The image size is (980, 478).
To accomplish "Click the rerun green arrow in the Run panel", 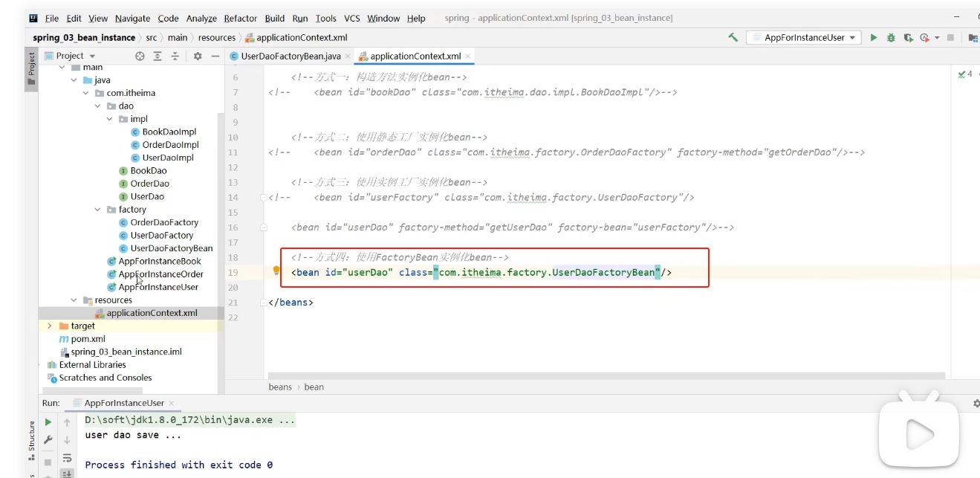I will point(48,422).
